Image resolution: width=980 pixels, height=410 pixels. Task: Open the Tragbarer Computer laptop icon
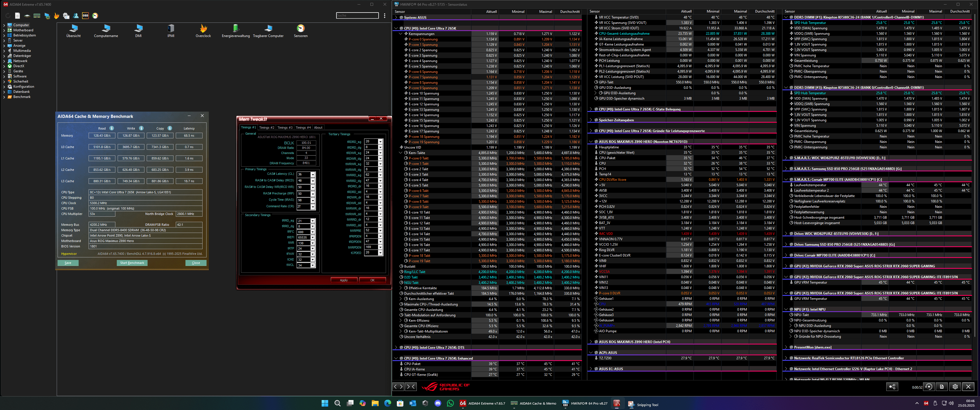[268, 31]
